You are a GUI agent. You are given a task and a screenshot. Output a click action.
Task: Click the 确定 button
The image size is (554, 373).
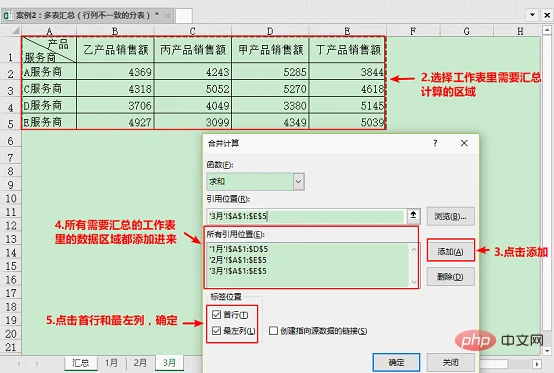coord(396,362)
